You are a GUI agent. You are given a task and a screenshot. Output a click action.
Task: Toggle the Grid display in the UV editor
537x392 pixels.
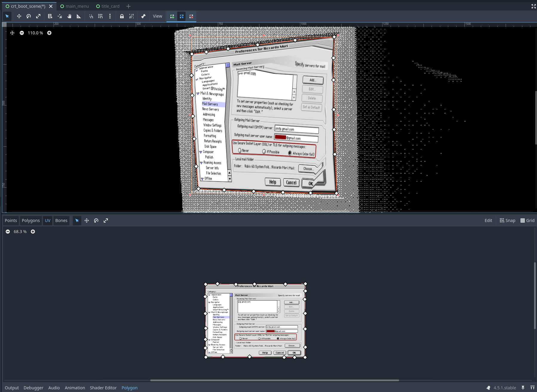pyautogui.click(x=527, y=220)
